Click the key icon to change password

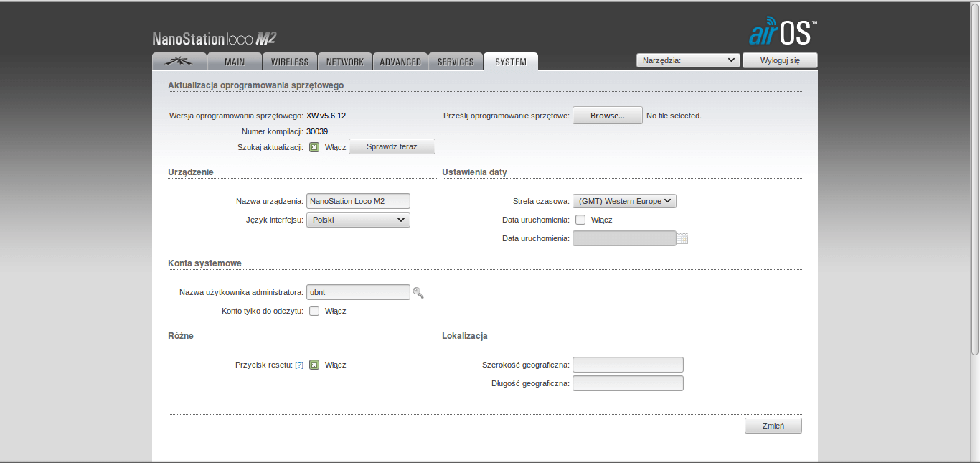[418, 292]
